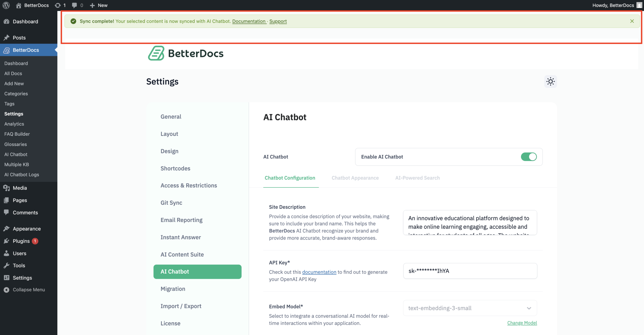Dismiss the Sync complete notice

632,21
